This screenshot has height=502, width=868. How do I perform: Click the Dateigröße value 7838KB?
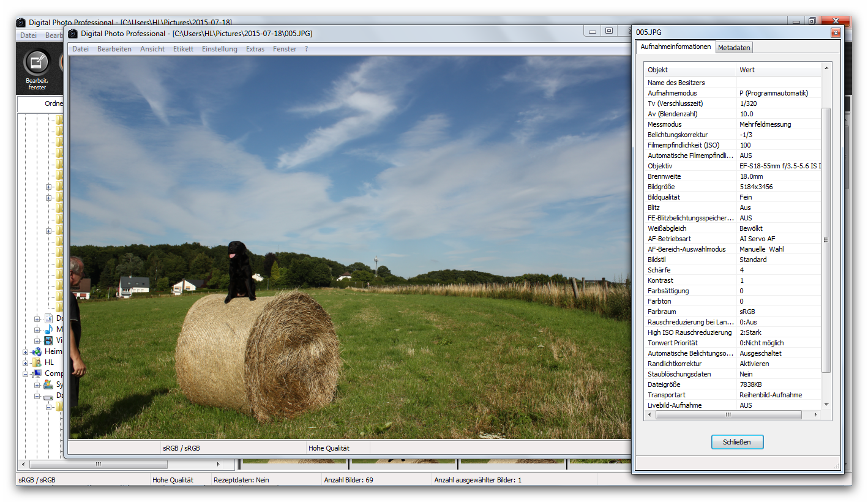[750, 384]
